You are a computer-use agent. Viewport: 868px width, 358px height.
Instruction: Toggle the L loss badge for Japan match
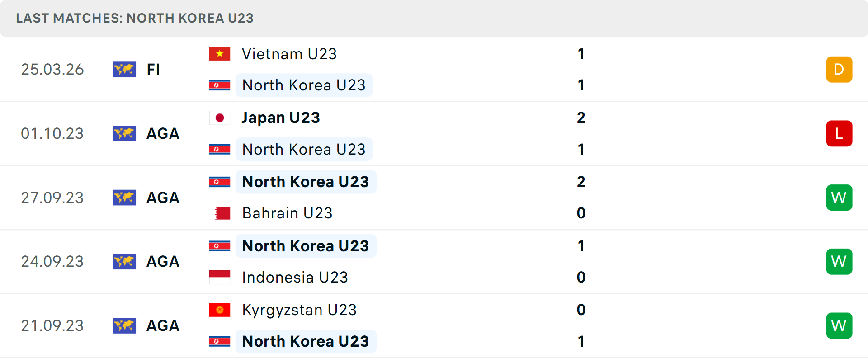coord(839,133)
